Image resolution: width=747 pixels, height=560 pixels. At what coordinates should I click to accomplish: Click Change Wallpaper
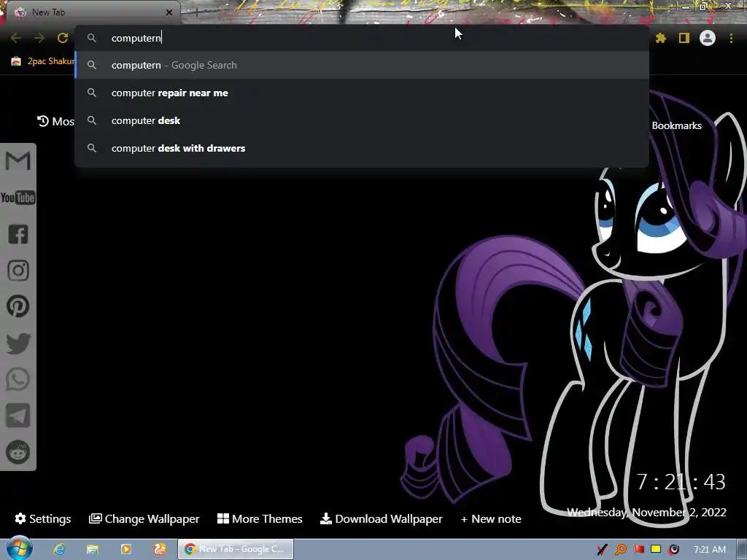(144, 518)
